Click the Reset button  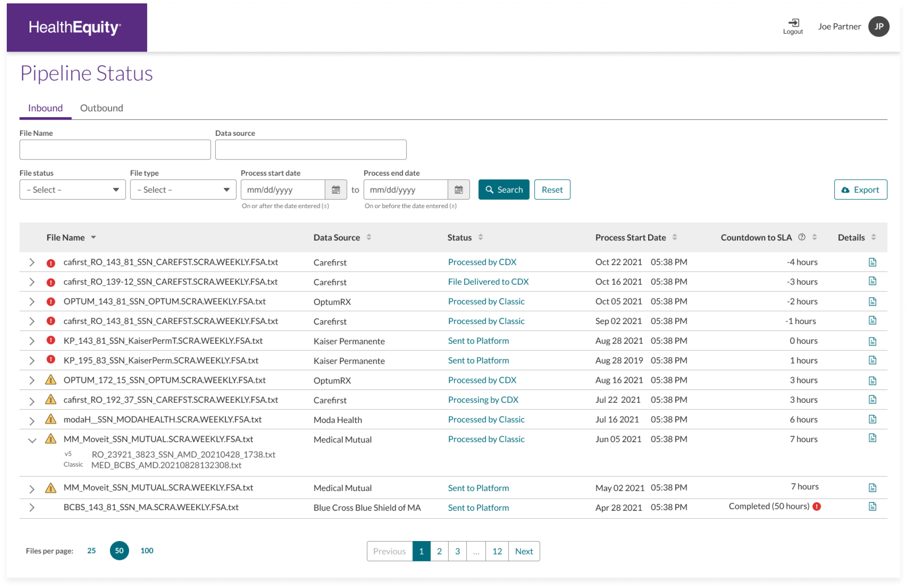[552, 190]
